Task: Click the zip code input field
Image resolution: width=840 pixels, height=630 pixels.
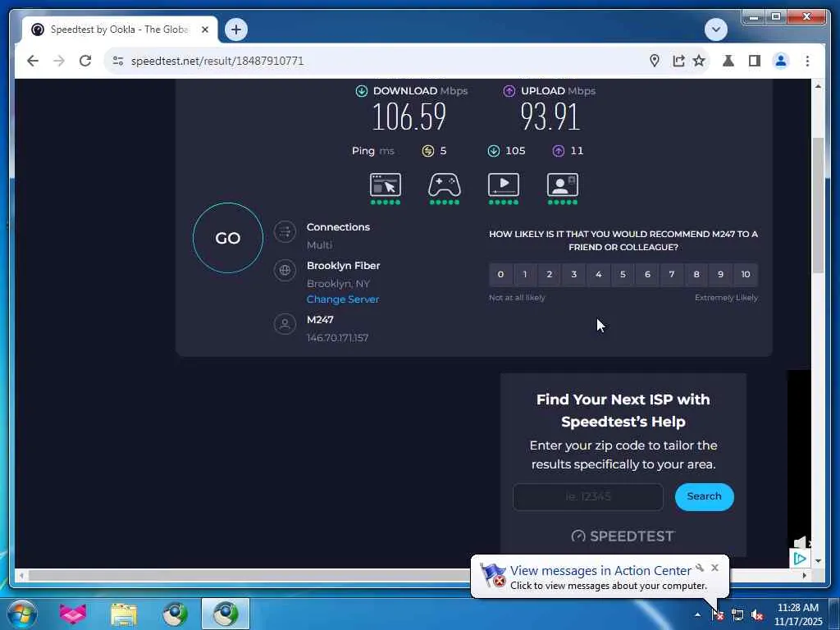Action: (x=588, y=496)
